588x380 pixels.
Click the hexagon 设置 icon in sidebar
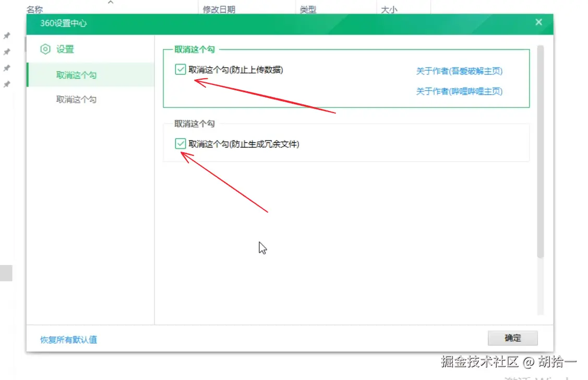45,49
